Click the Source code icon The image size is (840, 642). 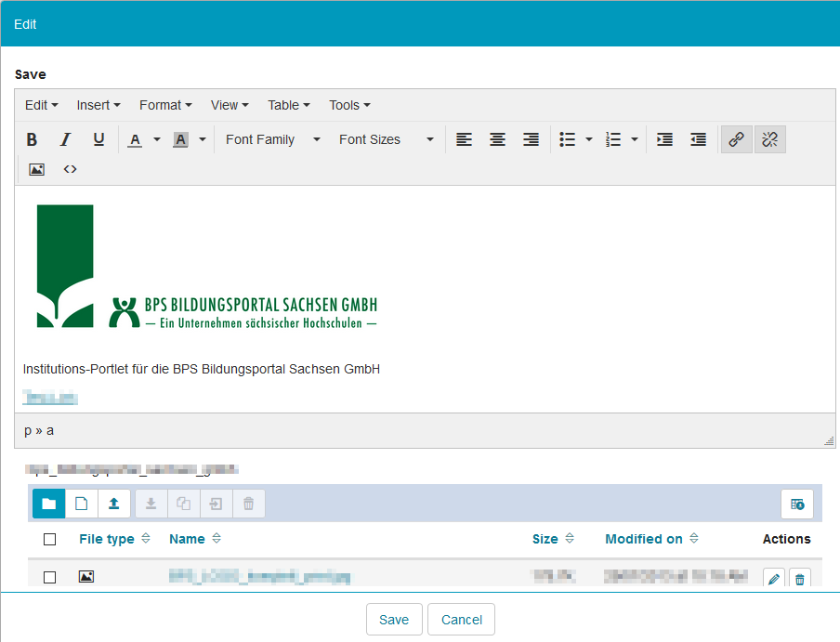pyautogui.click(x=70, y=169)
